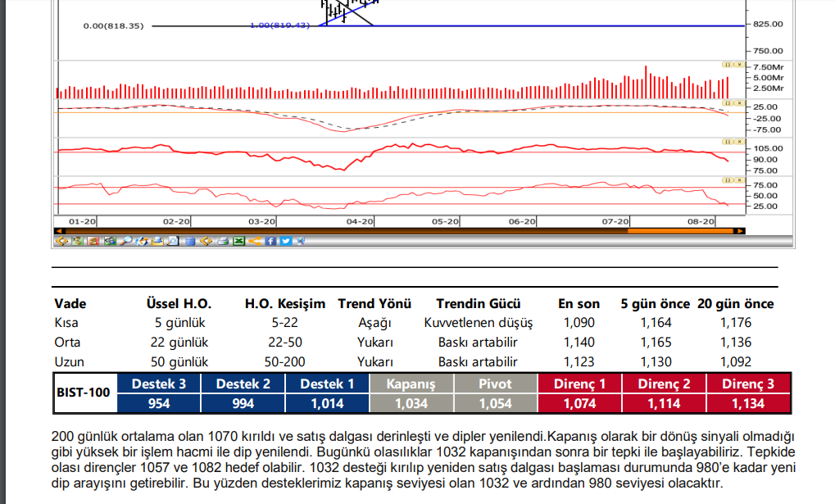This screenshot has height=504, width=835.
Task: Click the 1,014 value under Destek 1
Action: pos(327,403)
